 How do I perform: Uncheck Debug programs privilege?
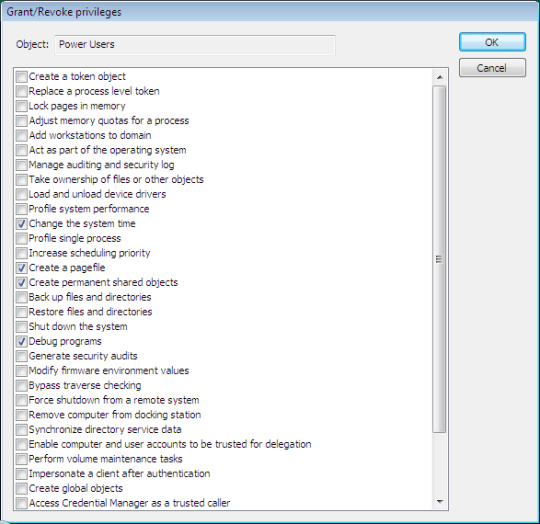(x=21, y=342)
